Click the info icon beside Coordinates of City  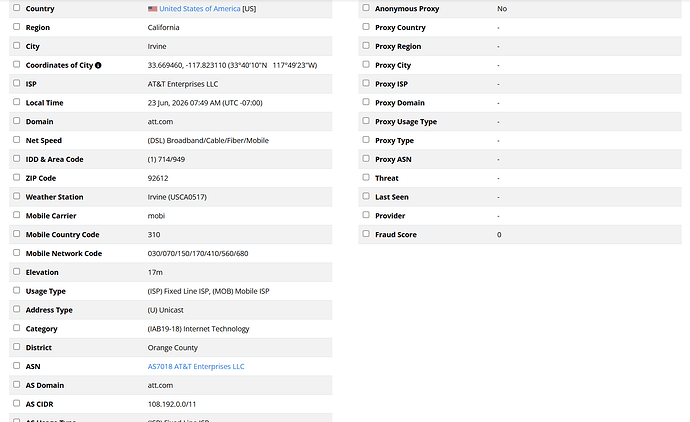coord(98,65)
